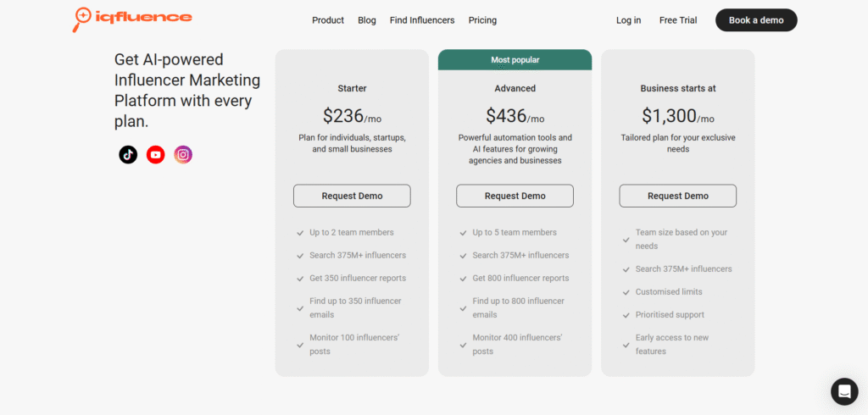Viewport: 868px width, 415px height.
Task: Click checkmark beside 'Up to 2 team members'
Action: pos(300,233)
